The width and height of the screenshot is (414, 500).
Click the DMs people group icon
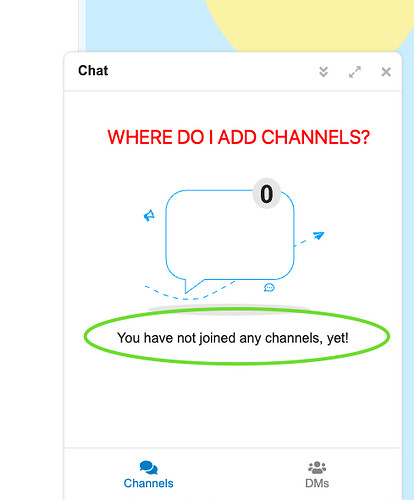[x=317, y=467]
